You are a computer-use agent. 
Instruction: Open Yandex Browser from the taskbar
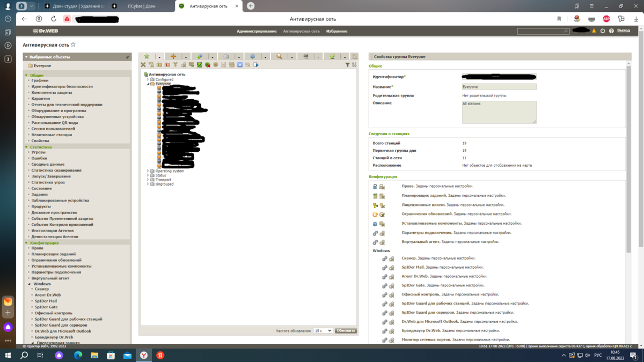point(143,356)
